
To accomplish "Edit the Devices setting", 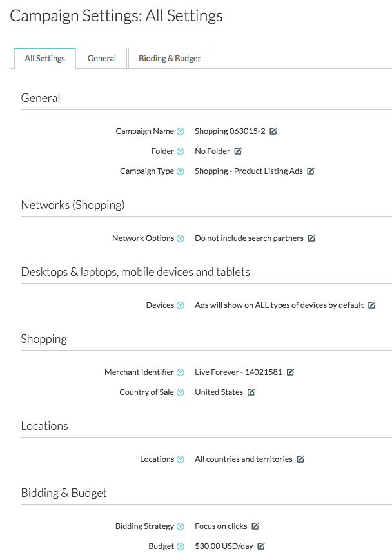I will [372, 305].
